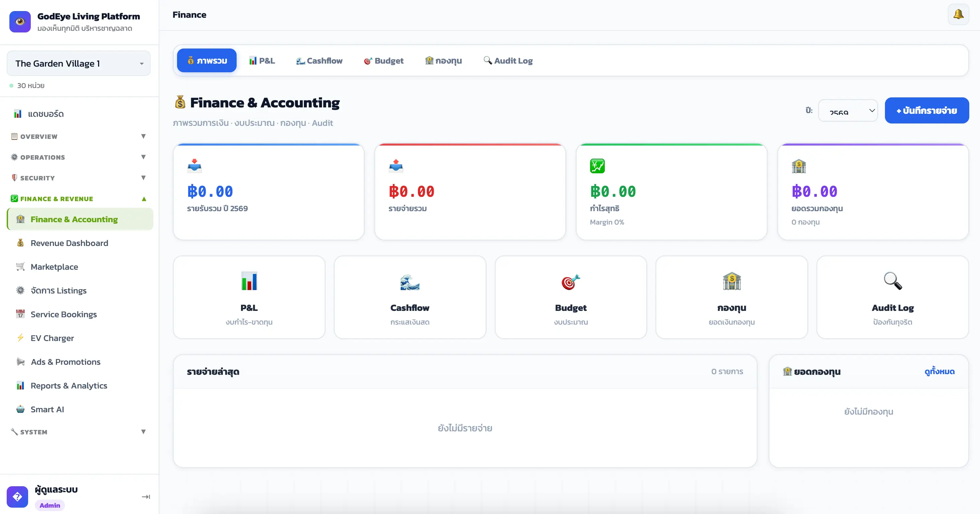The image size is (980, 514).
Task: Open Marketplace from sidebar
Action: pos(80,266)
